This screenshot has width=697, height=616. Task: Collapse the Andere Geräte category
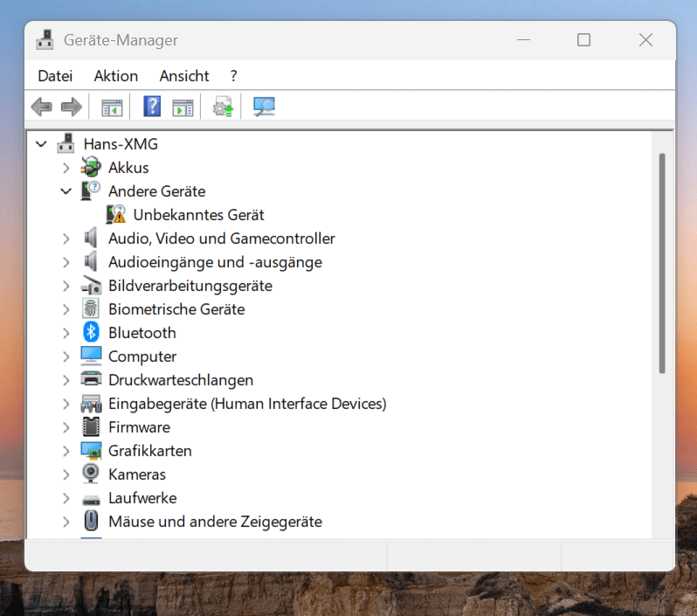66,191
